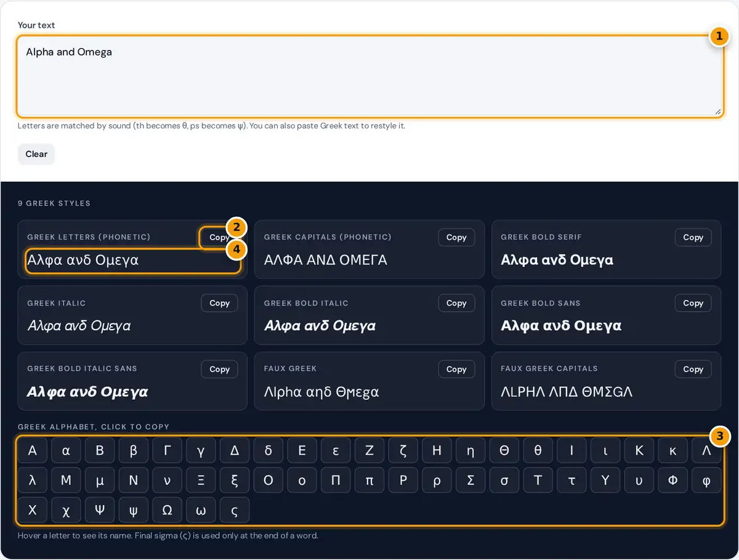Copy lowercase epsilon ε letter key
The width and height of the screenshot is (739, 560).
(x=336, y=450)
